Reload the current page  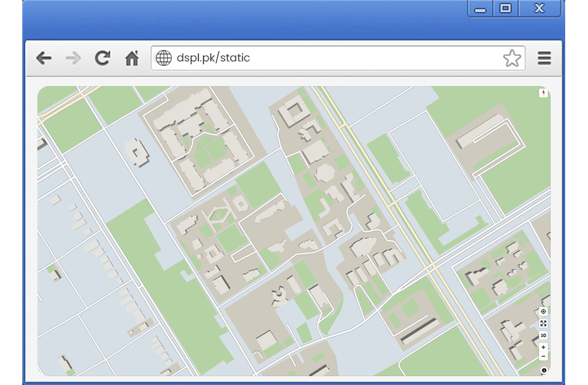(x=102, y=59)
